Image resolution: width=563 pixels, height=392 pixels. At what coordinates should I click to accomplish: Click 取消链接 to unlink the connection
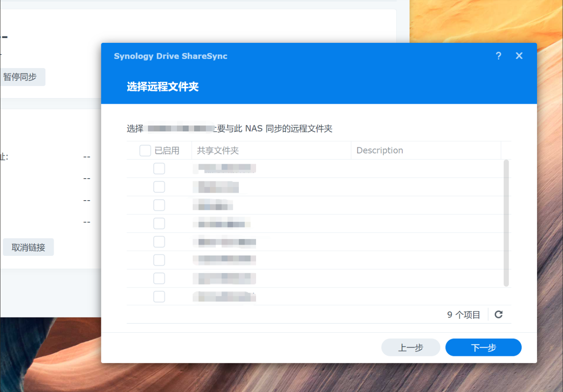pos(28,247)
